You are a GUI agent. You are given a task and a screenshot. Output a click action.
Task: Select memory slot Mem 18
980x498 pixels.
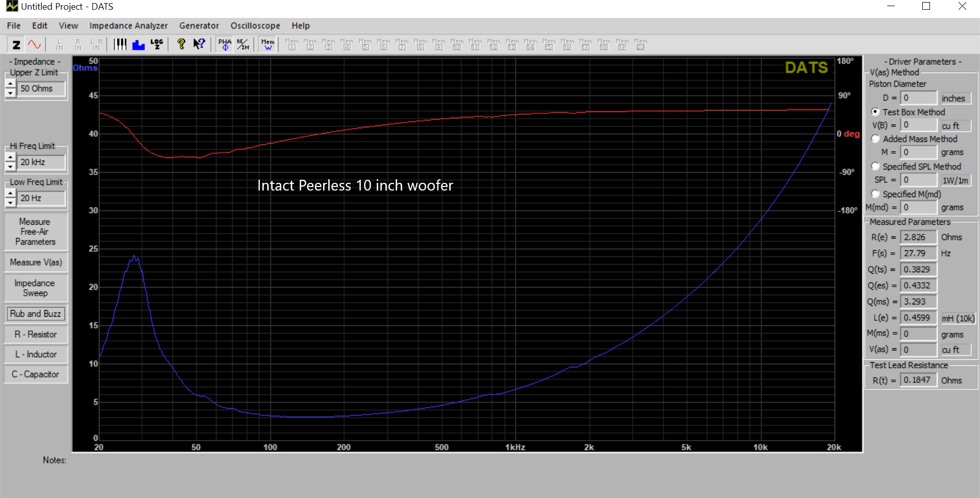click(604, 44)
